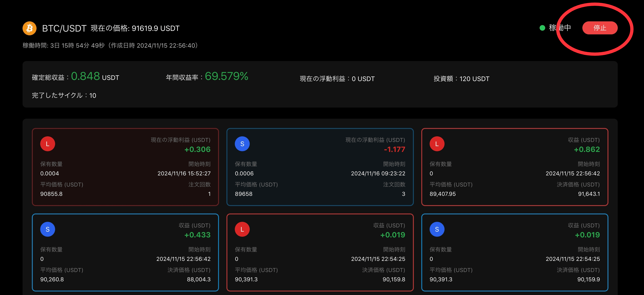Select the long position card averaging 90855.8
The image size is (644, 295).
pyautogui.click(x=125, y=167)
